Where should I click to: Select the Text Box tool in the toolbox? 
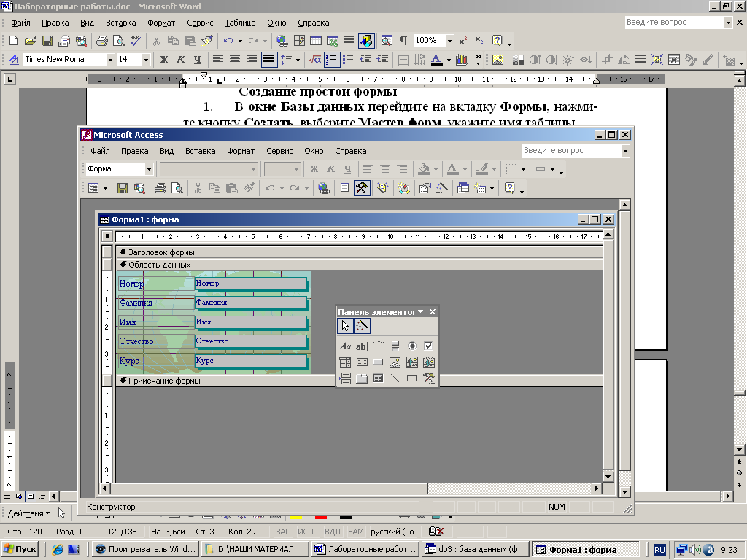362,346
